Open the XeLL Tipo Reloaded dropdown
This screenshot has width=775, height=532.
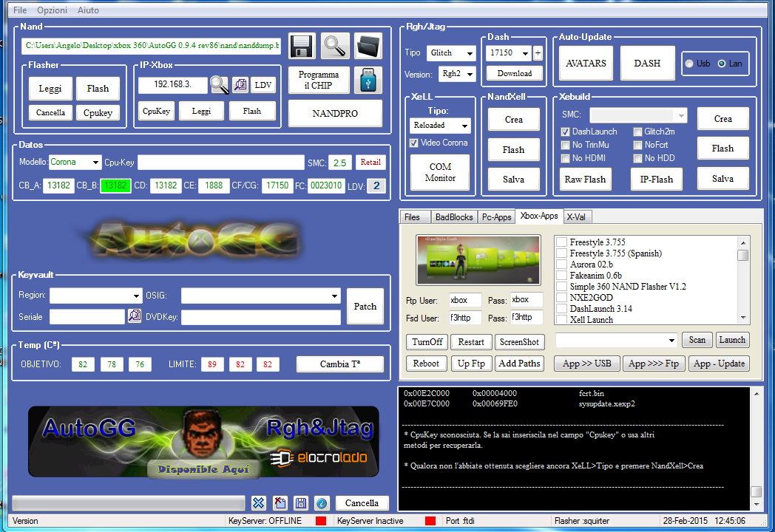(x=464, y=126)
